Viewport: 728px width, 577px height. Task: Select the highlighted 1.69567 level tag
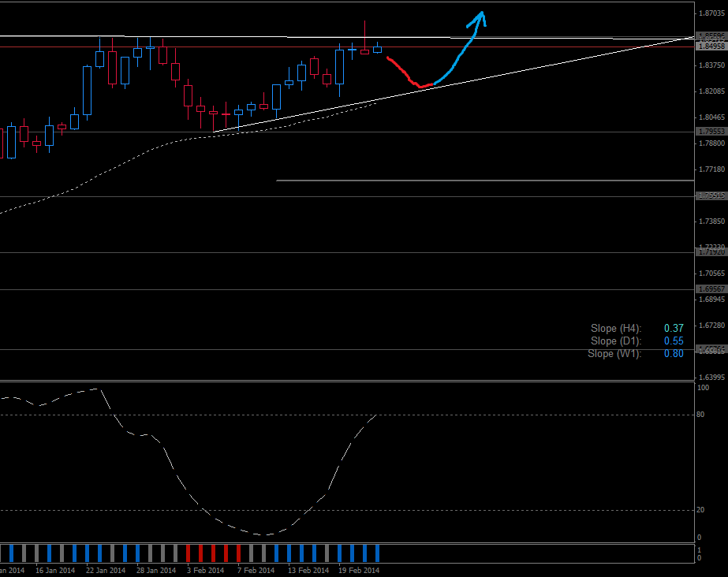pyautogui.click(x=711, y=289)
